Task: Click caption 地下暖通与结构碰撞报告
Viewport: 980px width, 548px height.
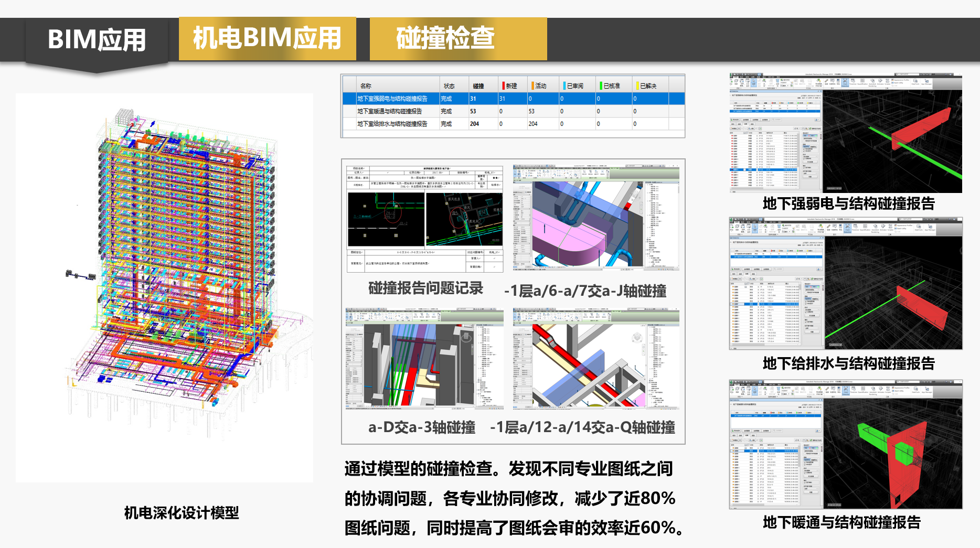Action: (842, 522)
